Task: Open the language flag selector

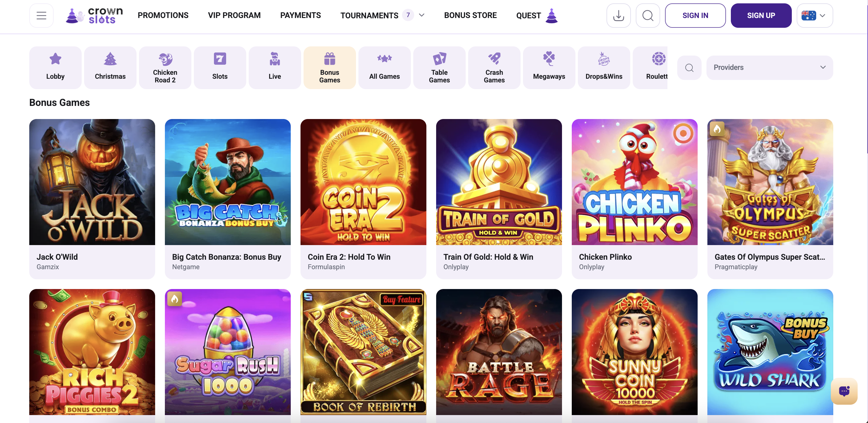Action: coord(814,16)
